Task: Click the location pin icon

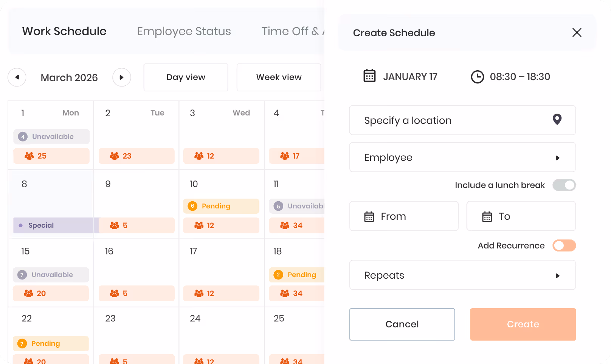Action: [x=557, y=119]
